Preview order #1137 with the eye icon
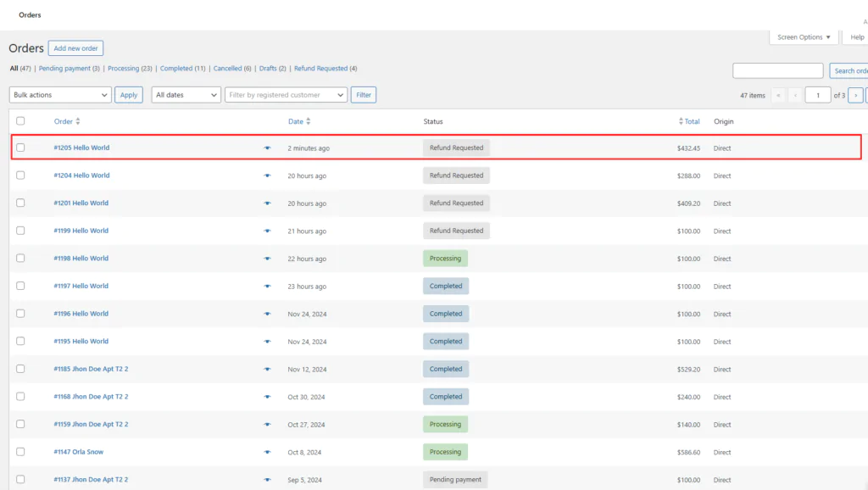868x490 pixels. 267,480
